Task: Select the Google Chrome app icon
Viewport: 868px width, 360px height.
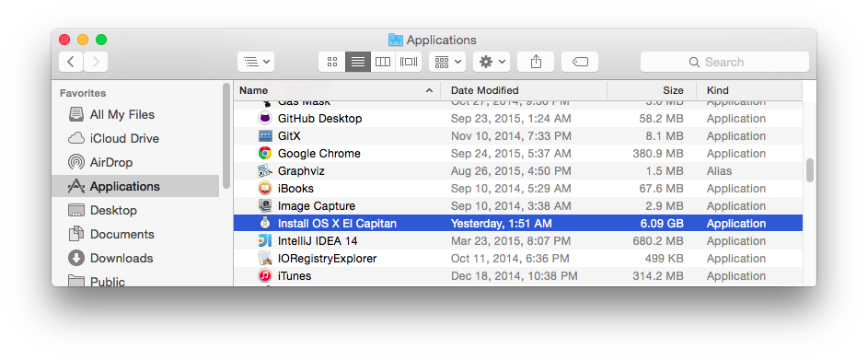Action: pos(265,154)
